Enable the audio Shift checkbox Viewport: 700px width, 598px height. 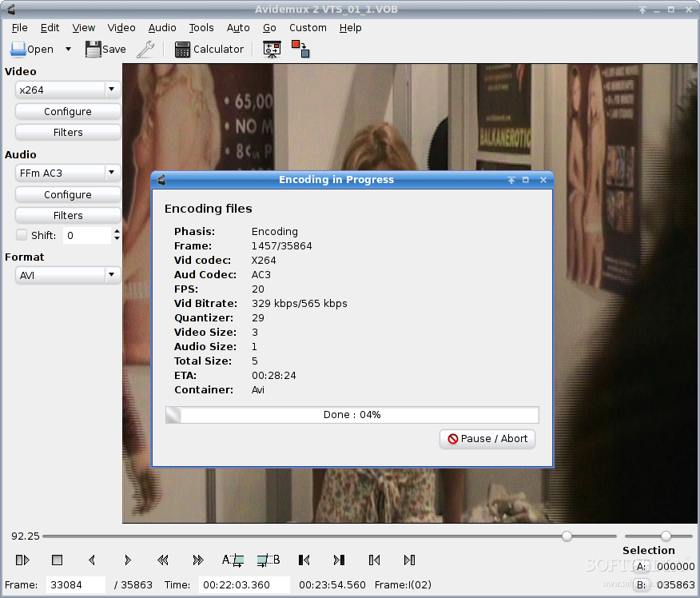[22, 235]
